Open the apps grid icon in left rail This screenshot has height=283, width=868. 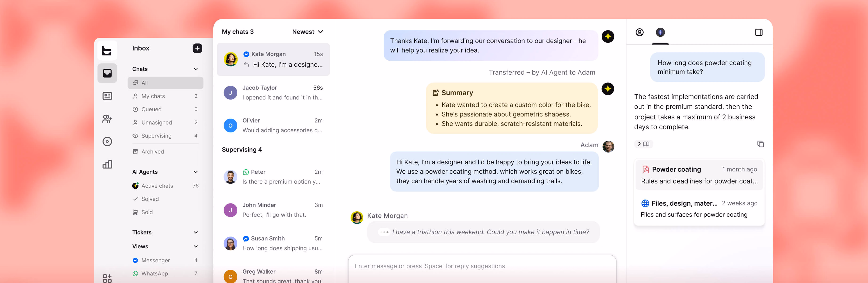[x=107, y=278]
